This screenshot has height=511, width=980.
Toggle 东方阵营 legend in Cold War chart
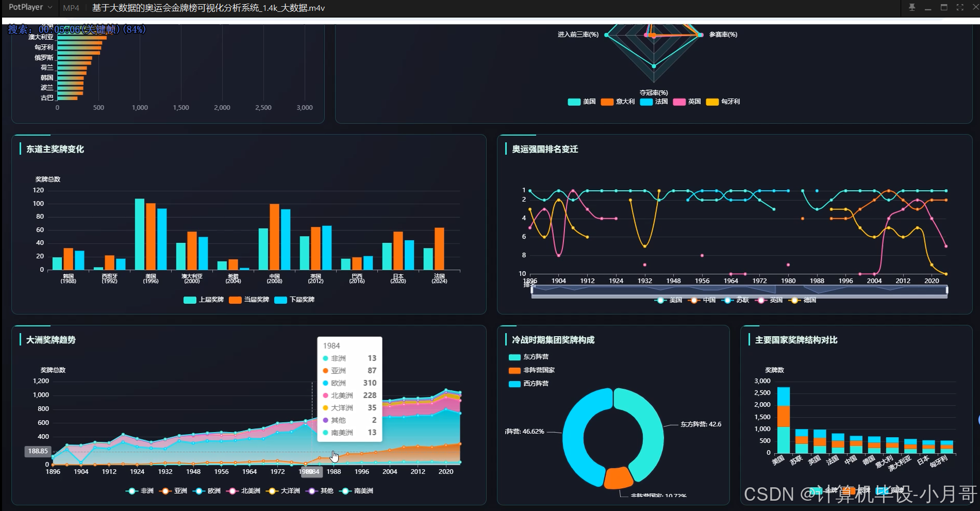tap(528, 357)
